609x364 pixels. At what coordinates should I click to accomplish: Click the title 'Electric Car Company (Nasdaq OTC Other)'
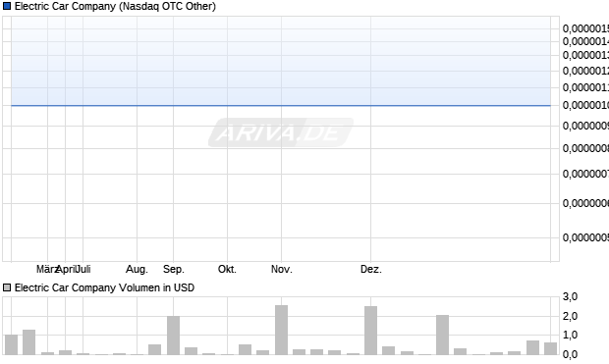tap(115, 6)
